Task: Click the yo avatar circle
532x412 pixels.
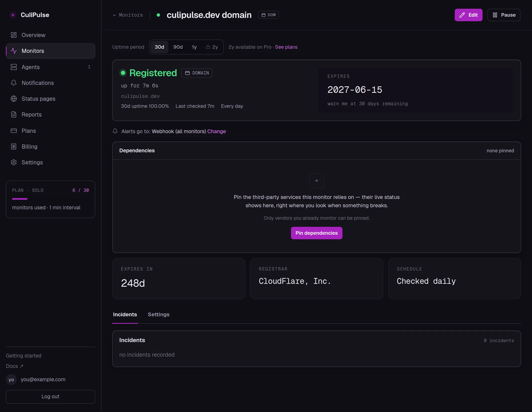Action: (11, 379)
